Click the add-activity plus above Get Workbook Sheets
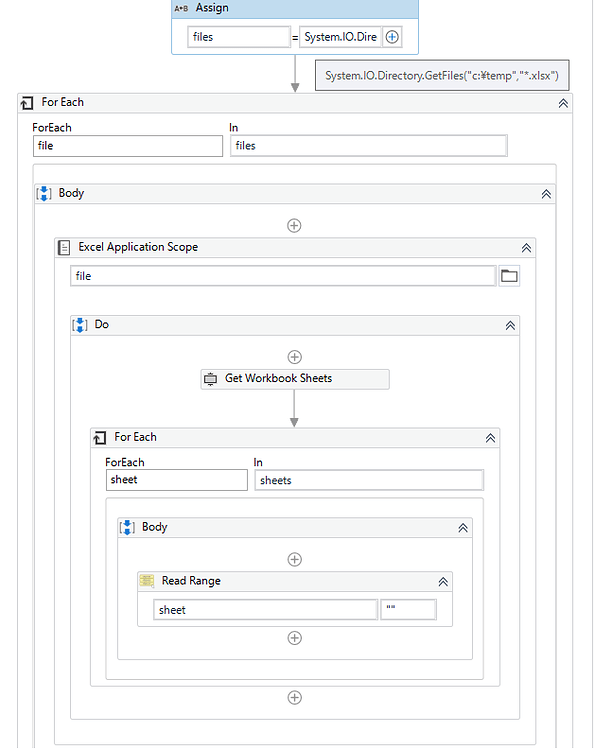613x750 pixels. (294, 356)
